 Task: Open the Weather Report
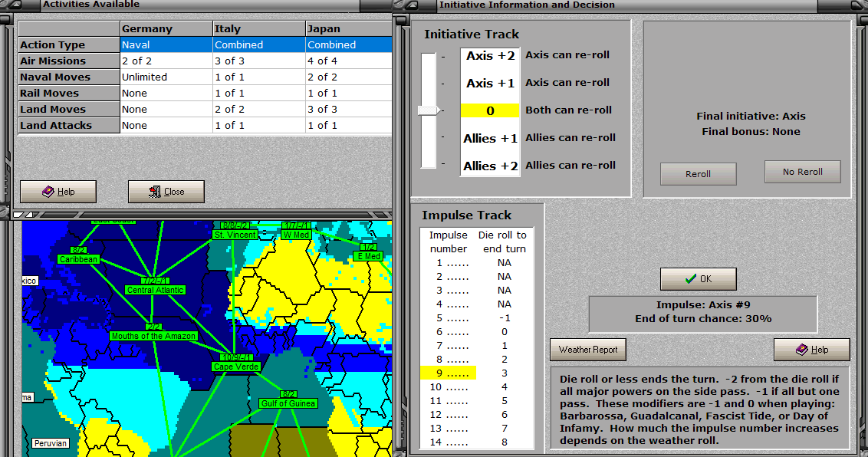[588, 350]
